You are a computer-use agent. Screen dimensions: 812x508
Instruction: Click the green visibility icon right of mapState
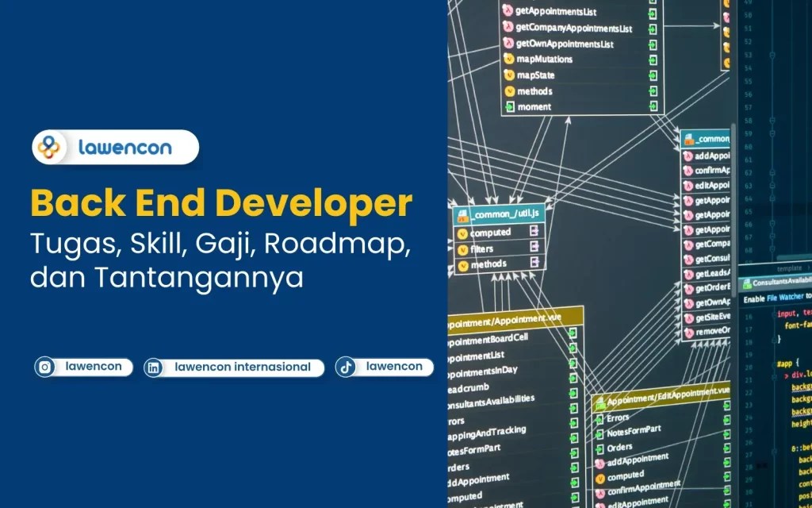(653, 75)
